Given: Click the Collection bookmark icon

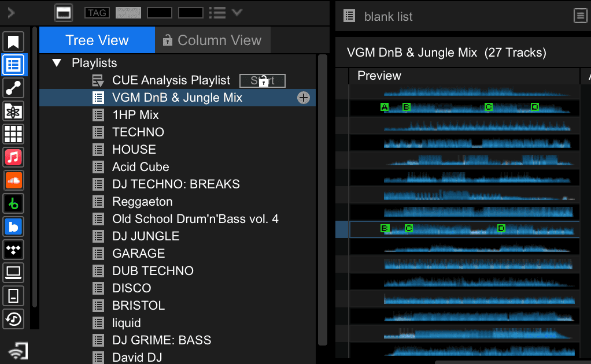Looking at the screenshot, I should pos(13,42).
